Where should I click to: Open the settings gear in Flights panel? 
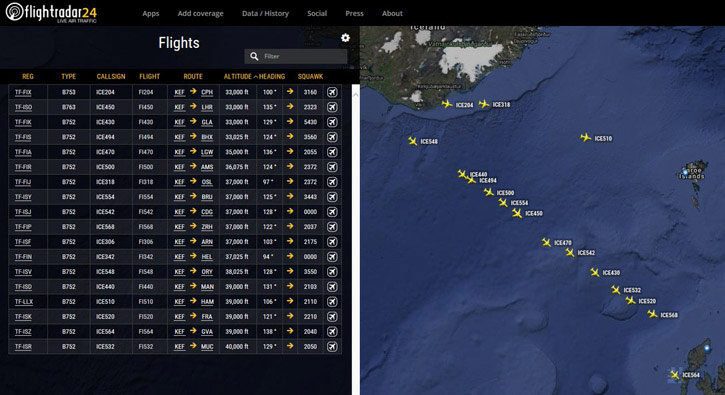(345, 38)
